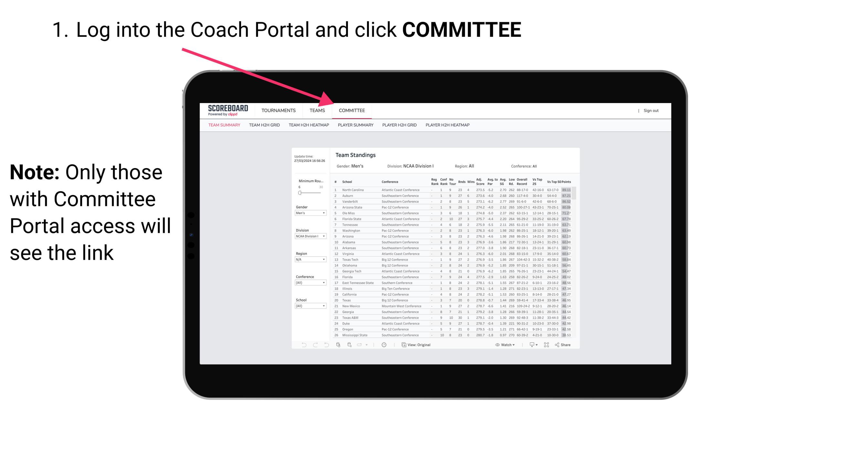Select PLAYER SUMMARY tab
The height and width of the screenshot is (467, 868).
354,125
